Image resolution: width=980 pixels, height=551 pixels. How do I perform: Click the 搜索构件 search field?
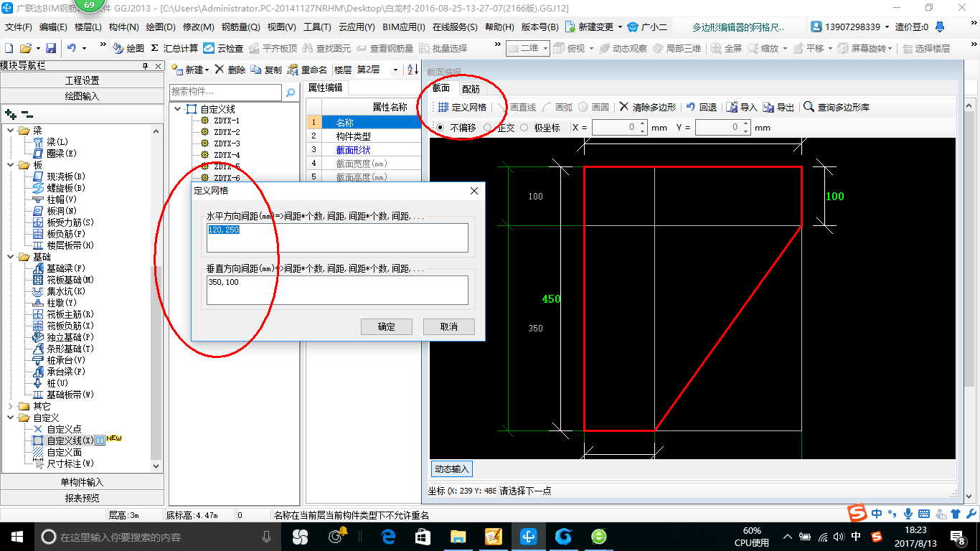pos(226,93)
